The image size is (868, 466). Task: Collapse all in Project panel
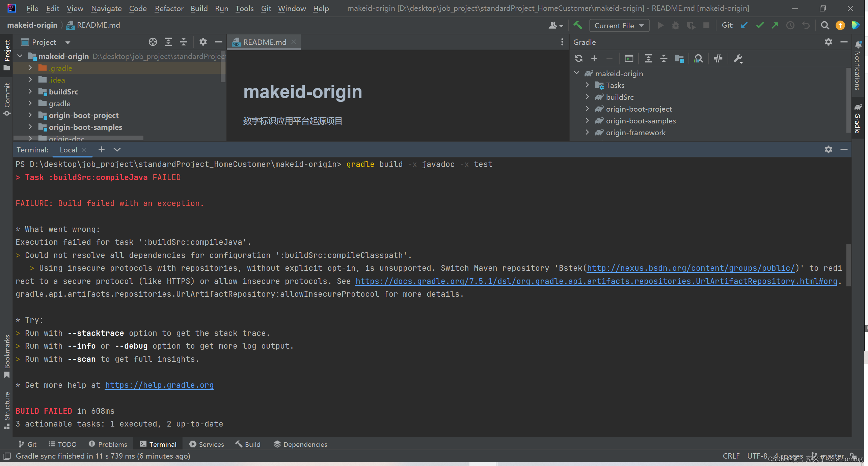pyautogui.click(x=184, y=42)
